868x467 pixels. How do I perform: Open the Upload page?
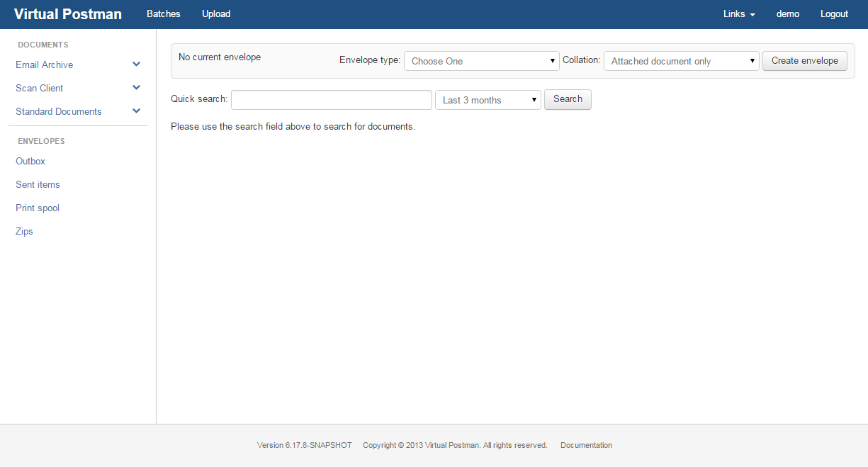[x=216, y=13]
